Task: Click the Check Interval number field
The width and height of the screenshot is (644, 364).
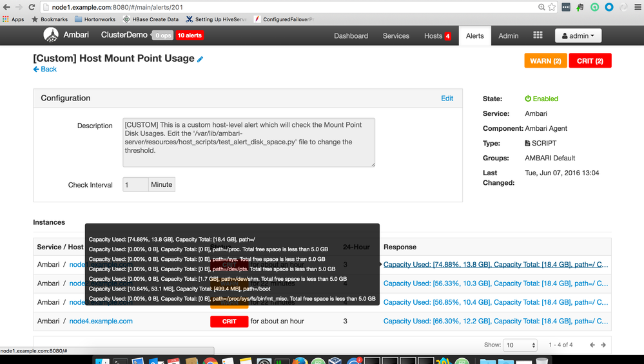Action: 135,185
